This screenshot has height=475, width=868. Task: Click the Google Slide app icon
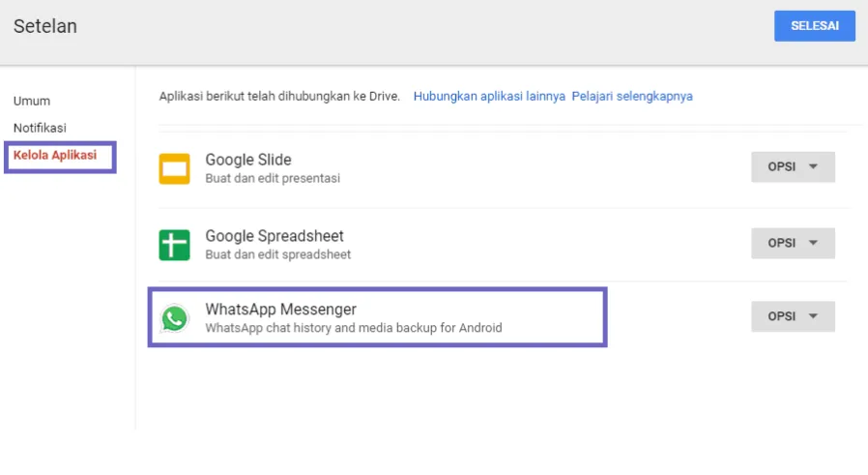coord(174,168)
